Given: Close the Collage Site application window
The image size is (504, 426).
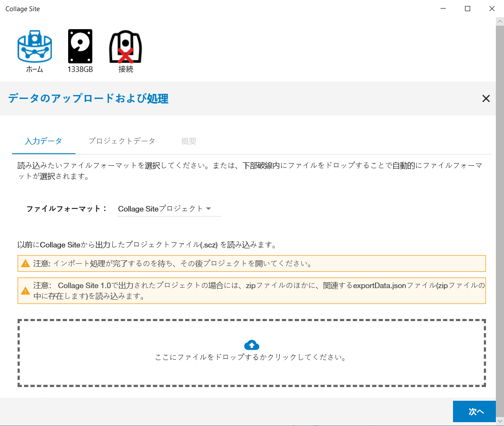Looking at the screenshot, I should (x=491, y=9).
